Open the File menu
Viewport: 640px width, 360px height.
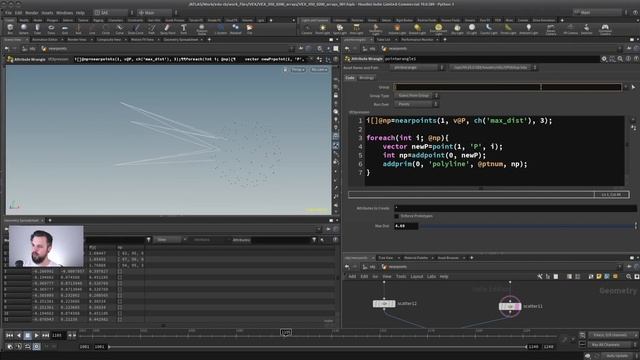point(8,13)
